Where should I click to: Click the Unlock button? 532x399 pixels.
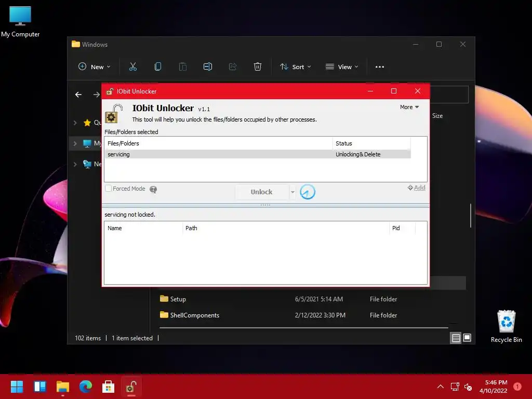click(x=262, y=192)
